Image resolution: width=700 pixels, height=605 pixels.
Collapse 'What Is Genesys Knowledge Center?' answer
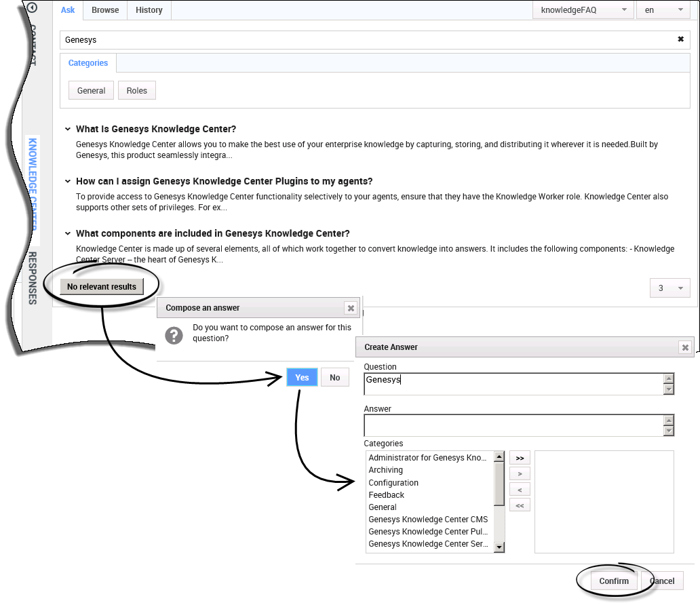point(67,129)
